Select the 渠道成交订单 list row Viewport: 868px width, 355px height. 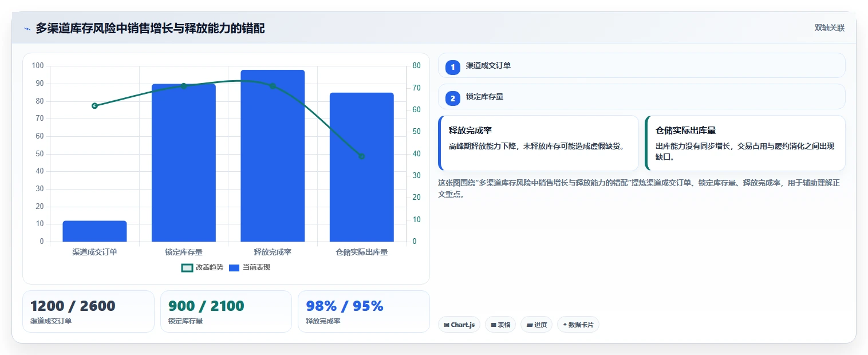click(x=641, y=65)
